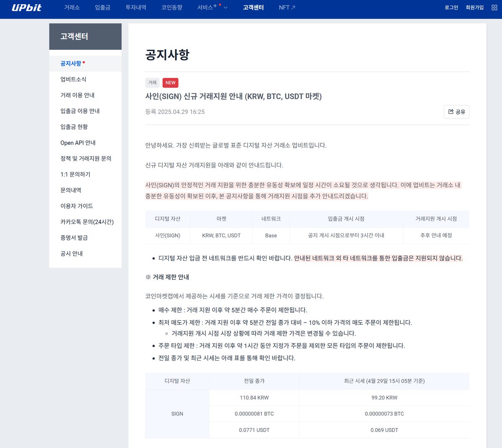Open 문의내역 in the sidebar
This screenshot has width=502, height=448.
[x=85, y=191]
